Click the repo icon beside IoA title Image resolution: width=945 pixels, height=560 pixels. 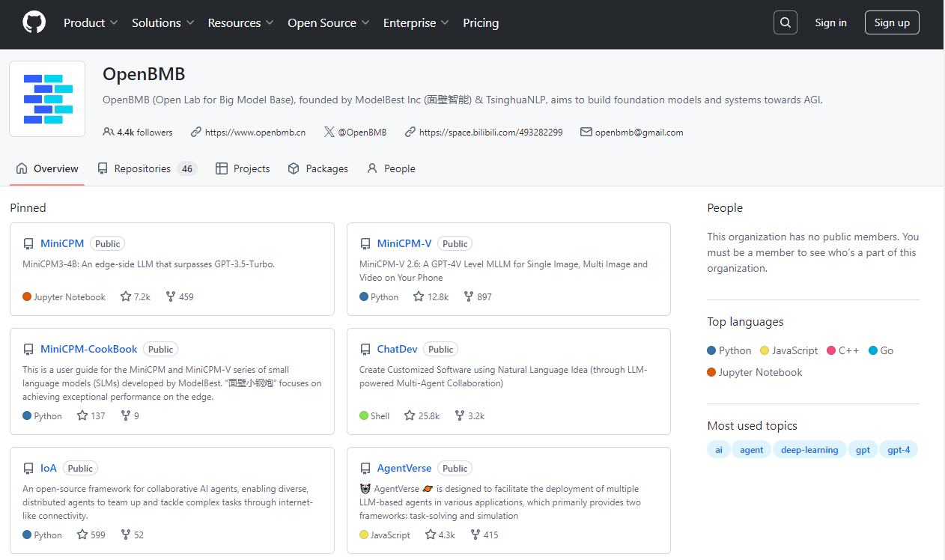point(28,469)
